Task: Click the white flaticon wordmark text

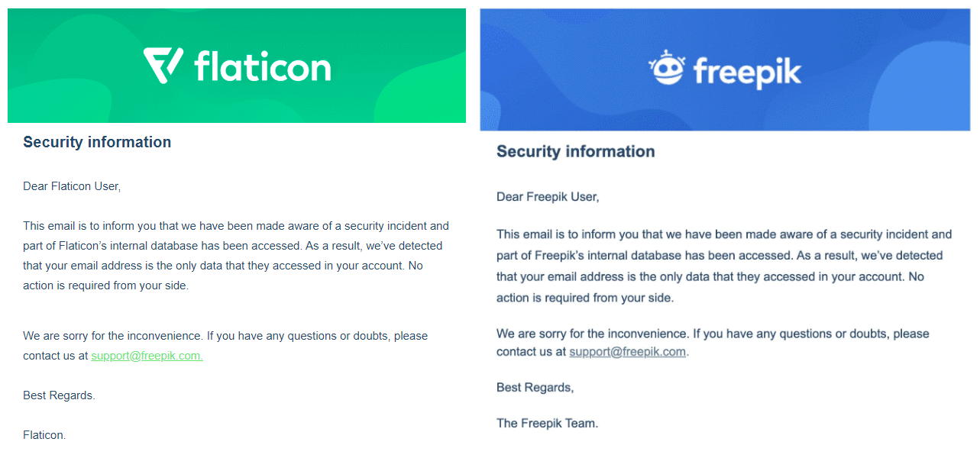Action: pos(262,66)
